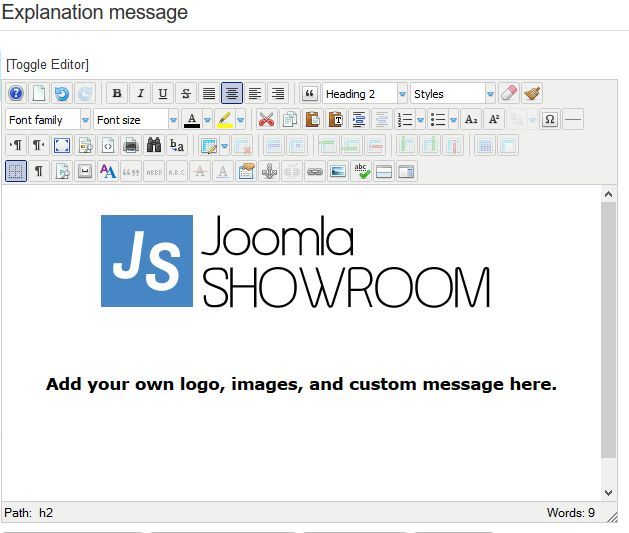Click the Print icon
Viewport: 629px width, 533px height.
[131, 145]
